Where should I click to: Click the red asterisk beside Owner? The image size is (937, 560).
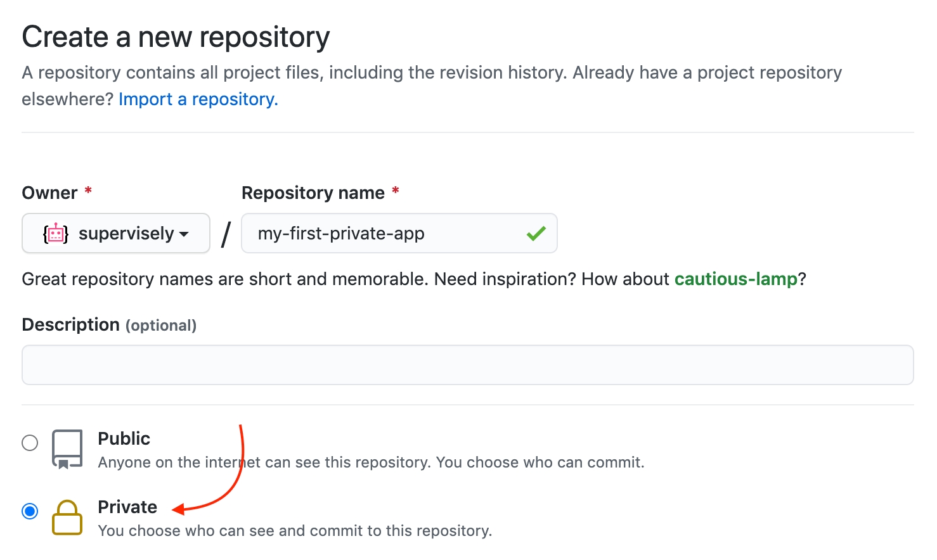[x=88, y=191]
